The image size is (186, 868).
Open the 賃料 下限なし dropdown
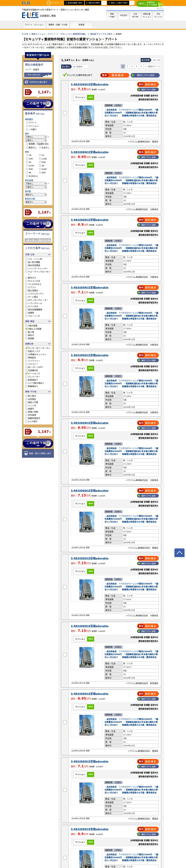click(36, 137)
